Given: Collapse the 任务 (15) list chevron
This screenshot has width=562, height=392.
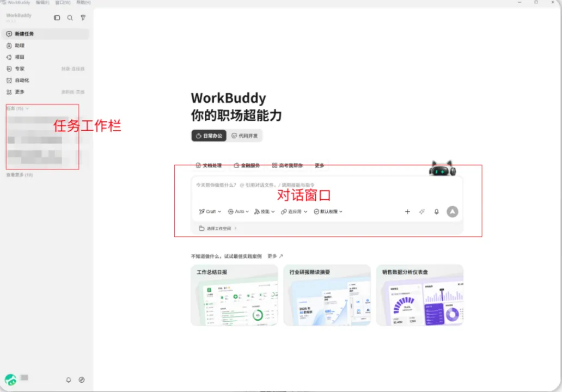Looking at the screenshot, I should pyautogui.click(x=27, y=108).
